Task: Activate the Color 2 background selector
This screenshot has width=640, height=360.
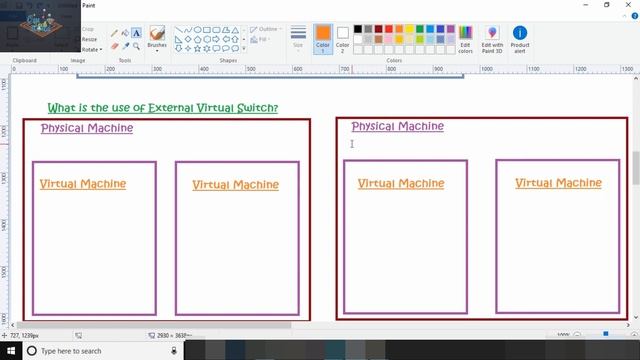Action: click(x=342, y=39)
